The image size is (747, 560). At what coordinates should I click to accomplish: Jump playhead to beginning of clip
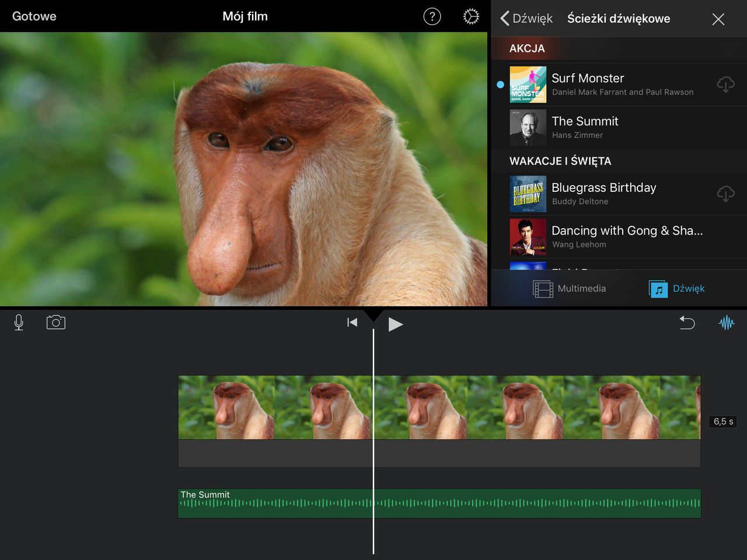tap(352, 323)
